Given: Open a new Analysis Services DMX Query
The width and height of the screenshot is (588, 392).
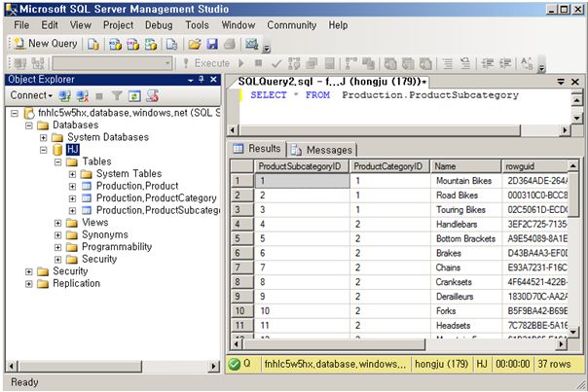Looking at the screenshot, I should click(x=132, y=44).
